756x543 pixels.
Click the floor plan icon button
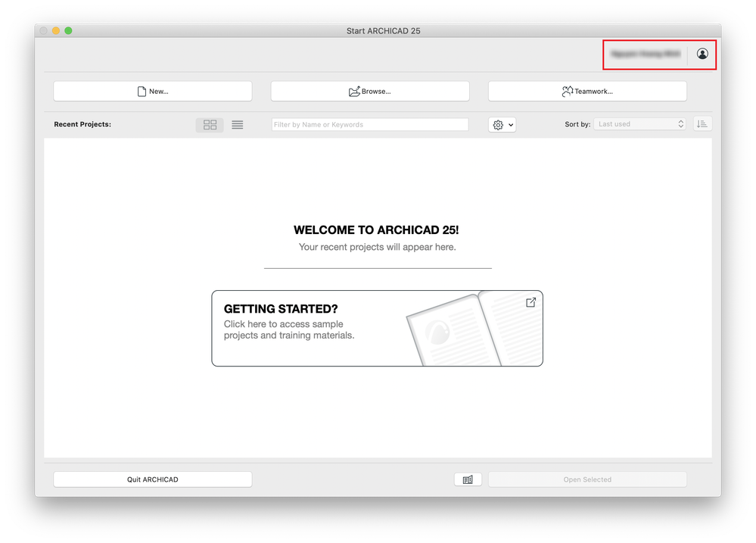[x=468, y=479]
